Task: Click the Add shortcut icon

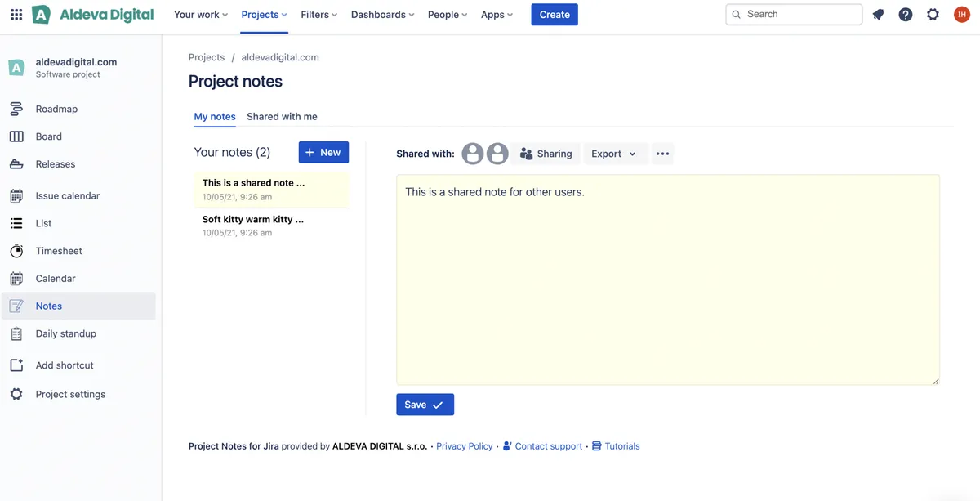Action: [16, 365]
